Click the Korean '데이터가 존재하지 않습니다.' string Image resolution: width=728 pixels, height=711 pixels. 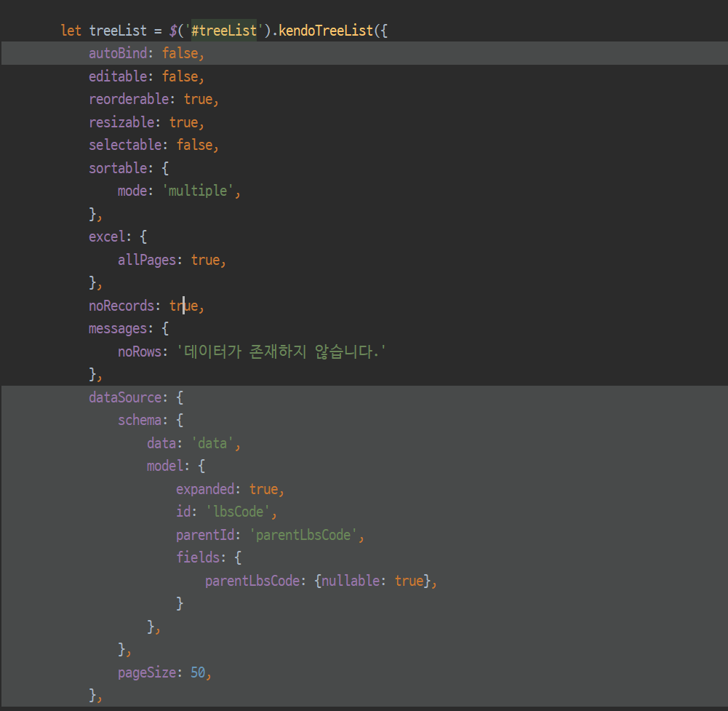(x=281, y=351)
